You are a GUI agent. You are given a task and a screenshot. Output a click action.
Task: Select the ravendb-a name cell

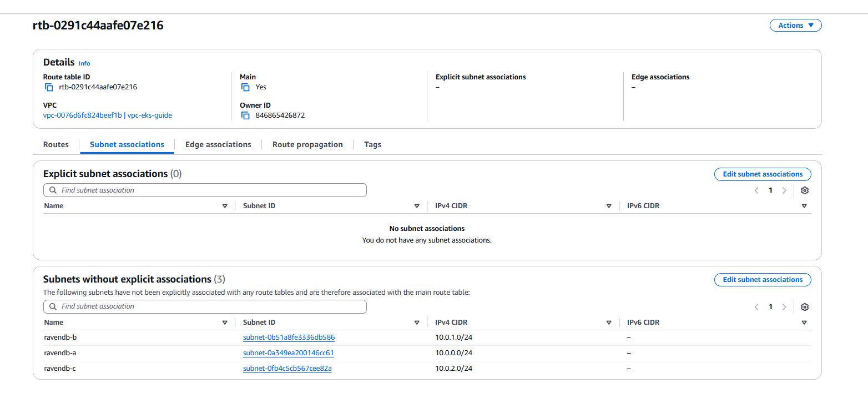coord(60,353)
